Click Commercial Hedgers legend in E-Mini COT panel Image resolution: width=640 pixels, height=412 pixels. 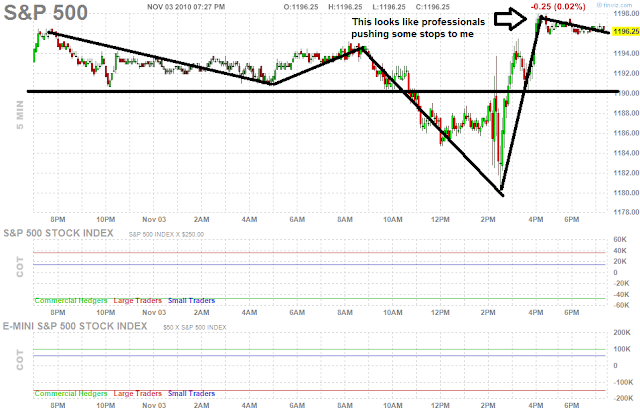71,394
